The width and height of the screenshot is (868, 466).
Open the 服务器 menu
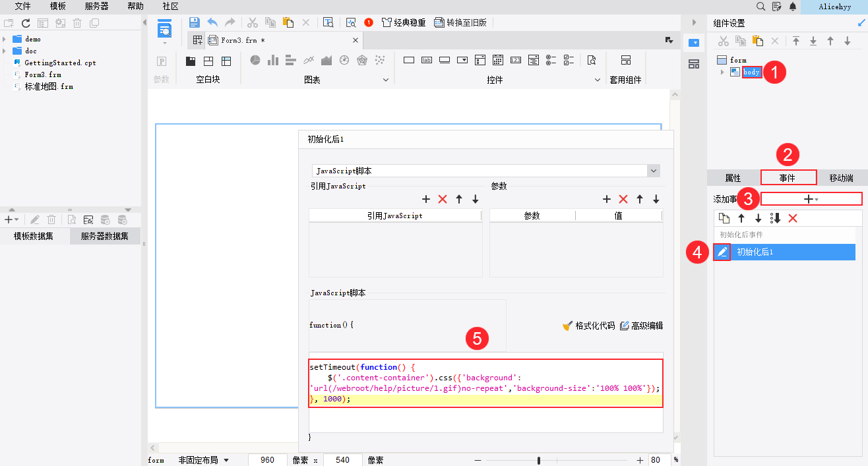pos(96,6)
